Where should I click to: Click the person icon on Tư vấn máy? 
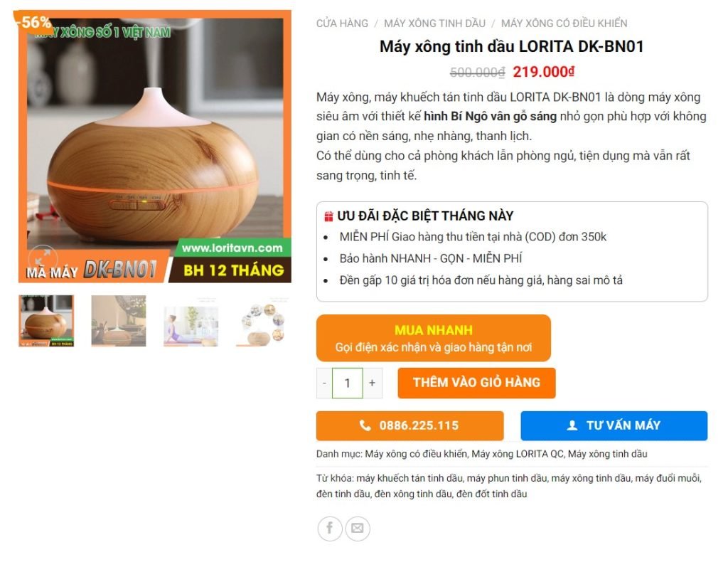(x=572, y=425)
